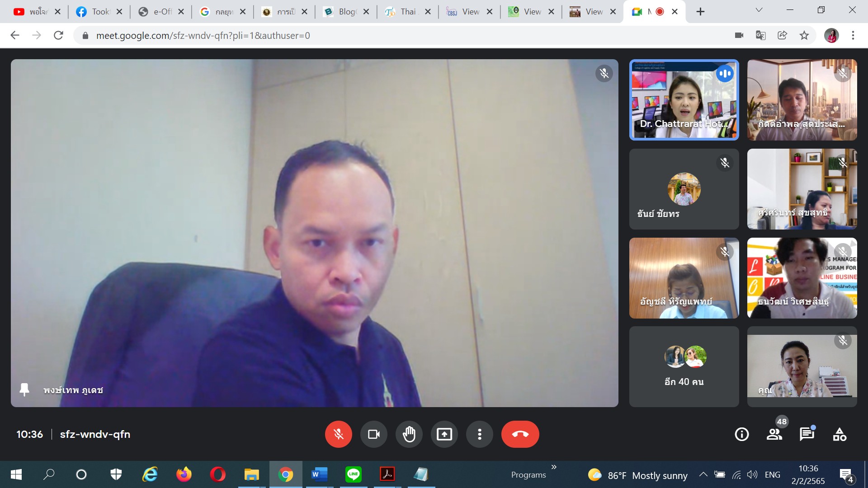This screenshot has height=488, width=868.
Task: Leave the call with red hangup button
Action: click(520, 434)
